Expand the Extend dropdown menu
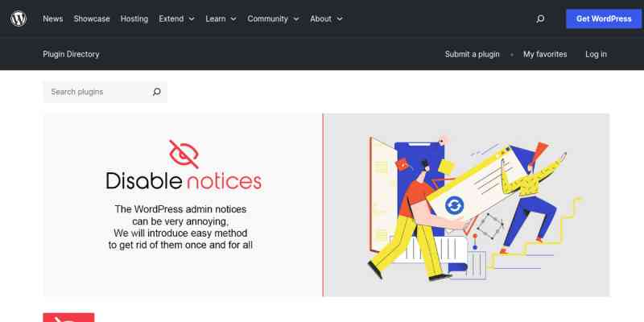This screenshot has height=322, width=644. coord(176,19)
